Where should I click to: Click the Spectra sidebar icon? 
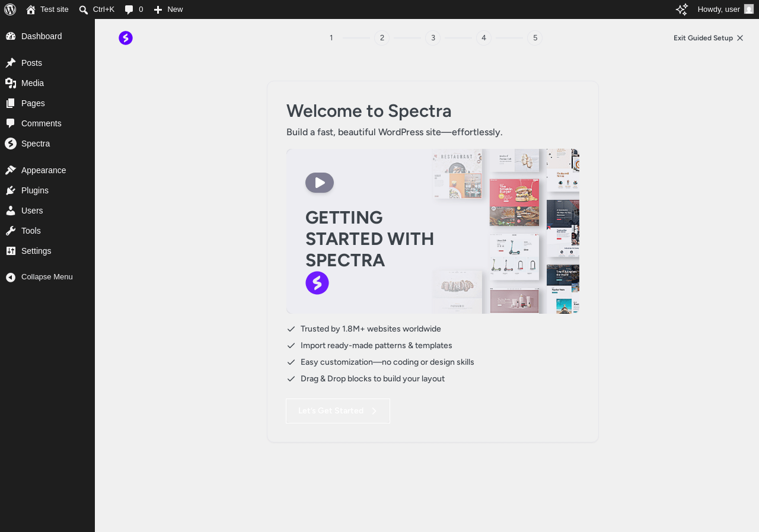[11, 144]
